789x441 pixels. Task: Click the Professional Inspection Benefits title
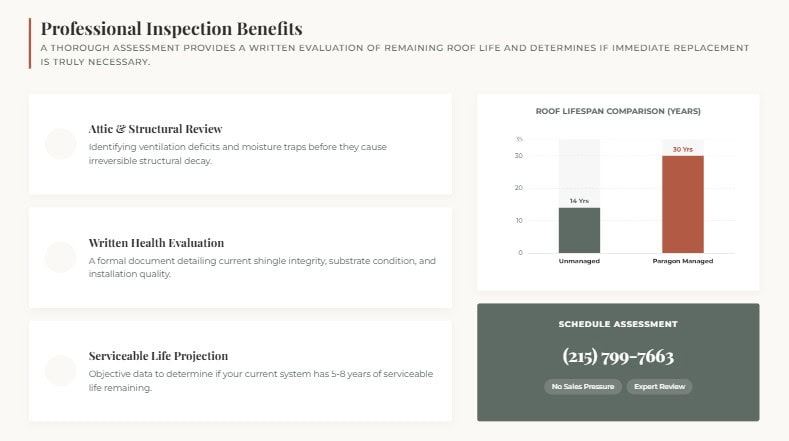click(x=171, y=28)
